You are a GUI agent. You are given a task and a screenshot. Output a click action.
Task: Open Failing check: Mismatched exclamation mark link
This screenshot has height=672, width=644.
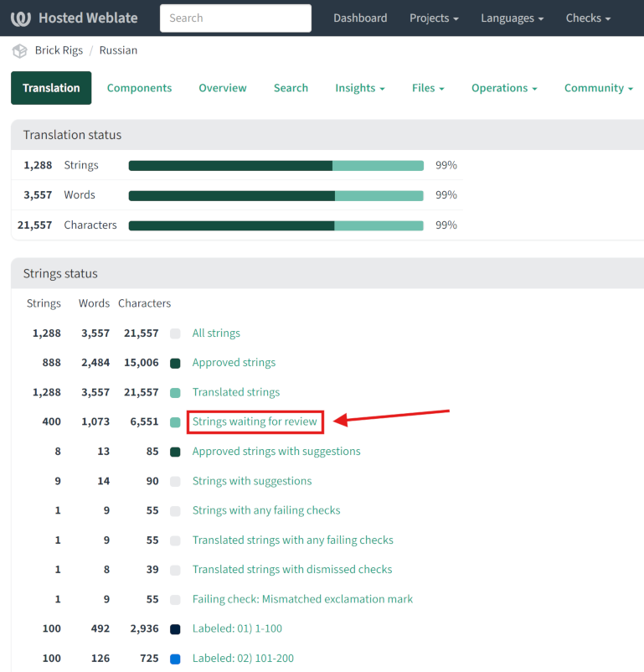(302, 599)
